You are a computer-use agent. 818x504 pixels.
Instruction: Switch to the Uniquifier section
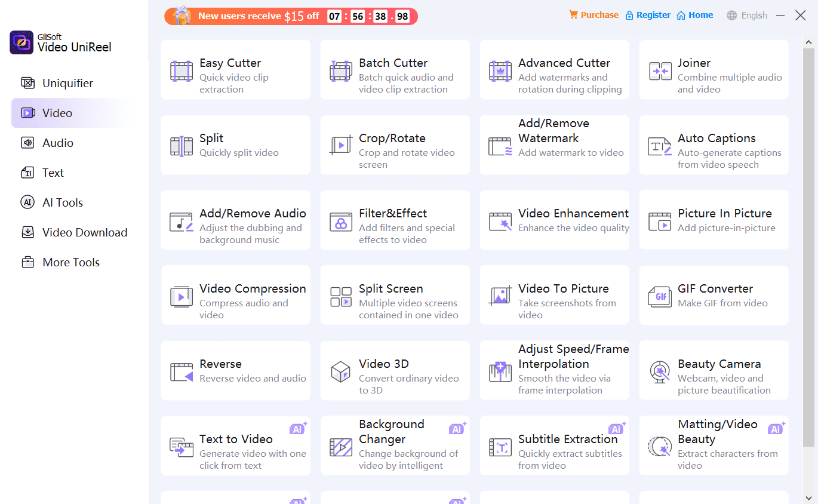pyautogui.click(x=70, y=83)
